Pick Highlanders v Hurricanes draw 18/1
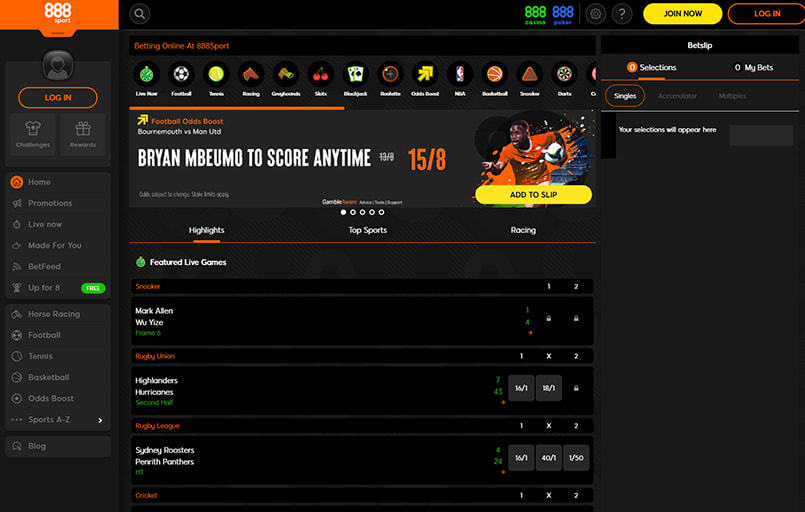805x512 pixels. pyautogui.click(x=548, y=388)
